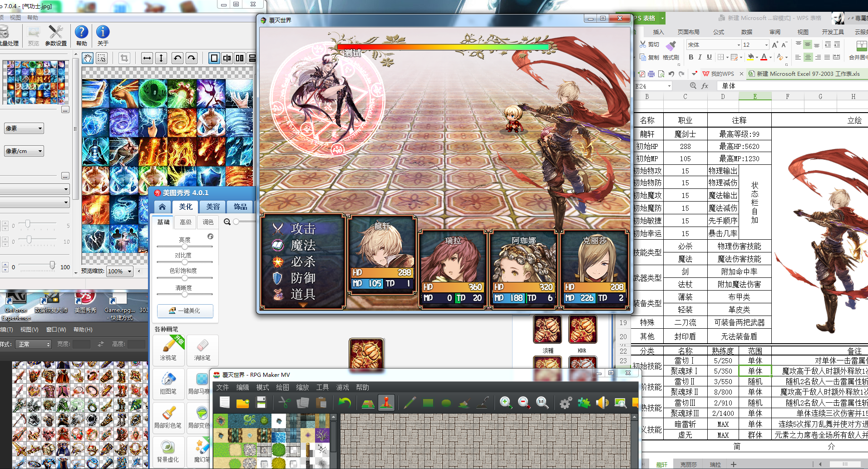Viewport: 868px width, 469px height.
Task: Open the Database gear icon in RPG Maker MV
Action: tap(566, 402)
